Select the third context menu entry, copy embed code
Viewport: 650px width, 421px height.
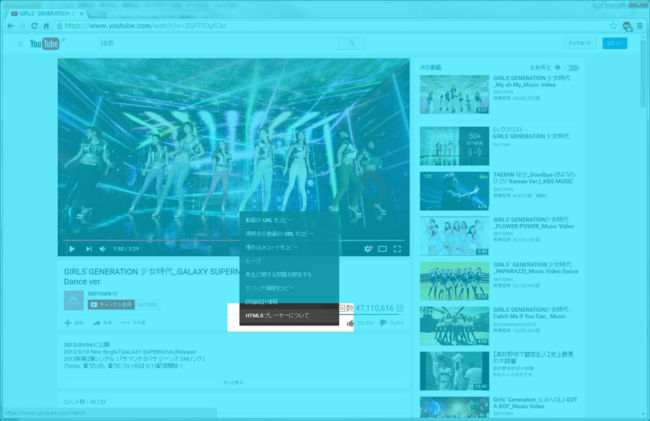pos(289,247)
